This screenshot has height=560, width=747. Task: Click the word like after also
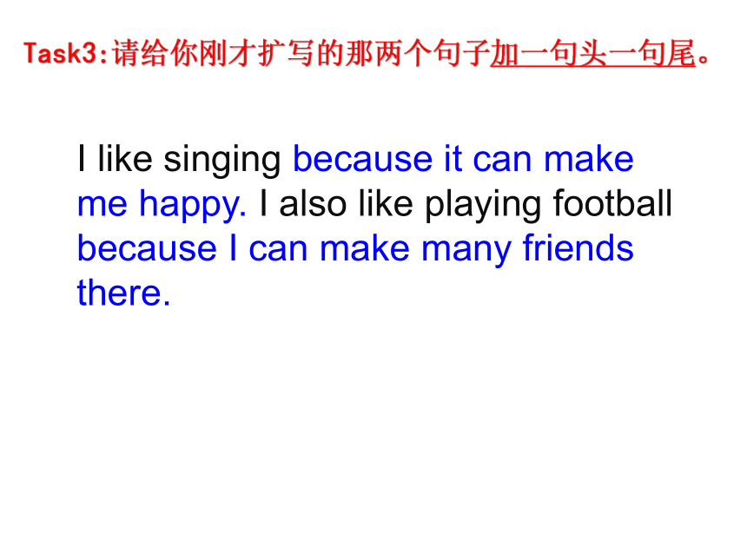386,203
